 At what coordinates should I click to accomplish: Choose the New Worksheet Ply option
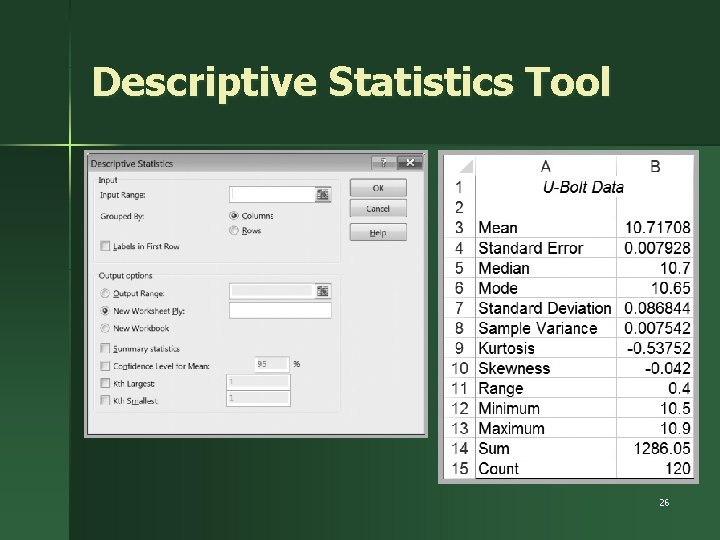tap(105, 311)
